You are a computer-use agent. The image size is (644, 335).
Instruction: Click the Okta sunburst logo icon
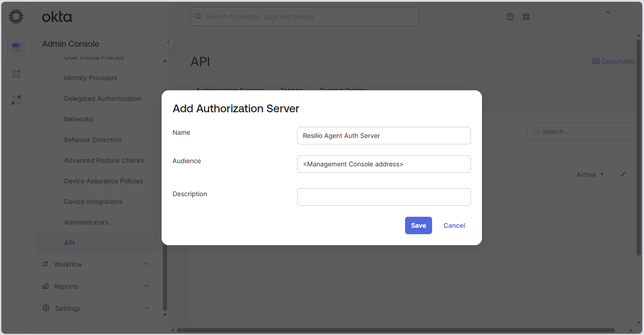pos(16,16)
